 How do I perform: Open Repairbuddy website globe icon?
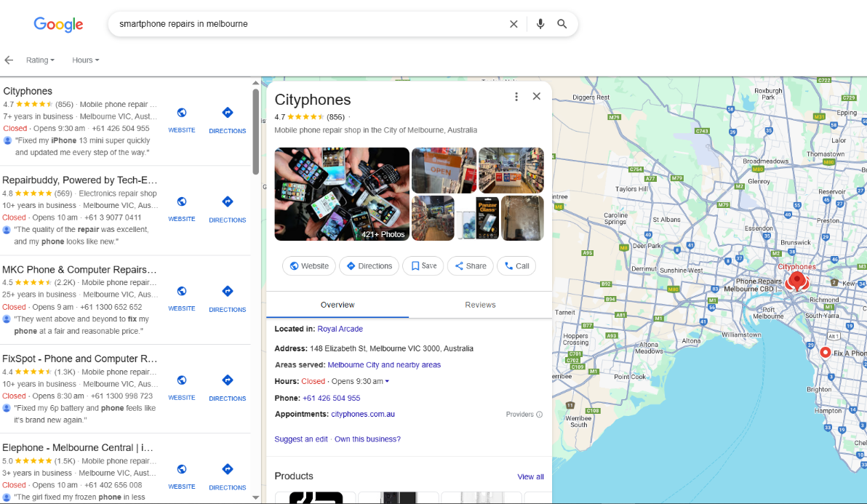click(x=181, y=201)
